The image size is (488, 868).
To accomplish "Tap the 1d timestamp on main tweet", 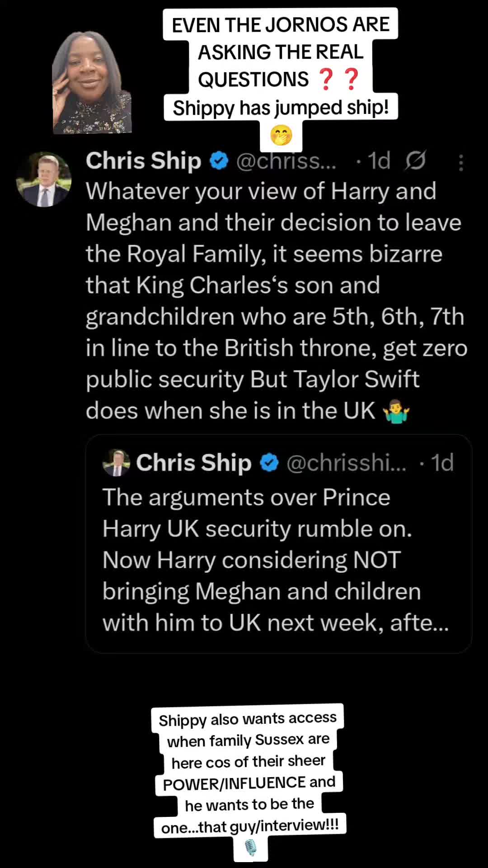I will [379, 161].
